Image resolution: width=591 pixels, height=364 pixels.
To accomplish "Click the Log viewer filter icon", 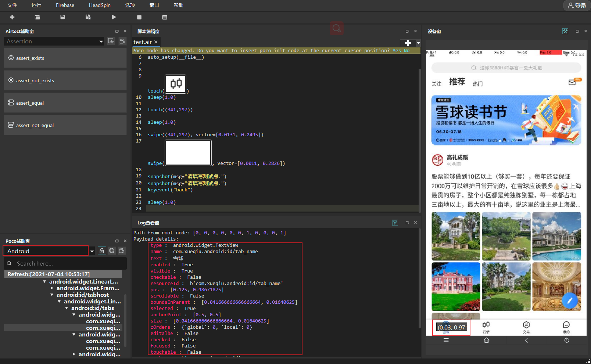I will tap(395, 223).
